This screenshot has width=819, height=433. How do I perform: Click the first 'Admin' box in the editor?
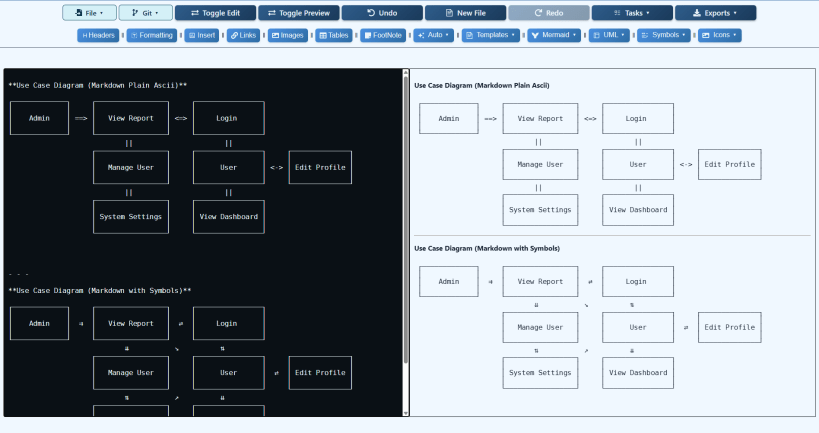39,118
